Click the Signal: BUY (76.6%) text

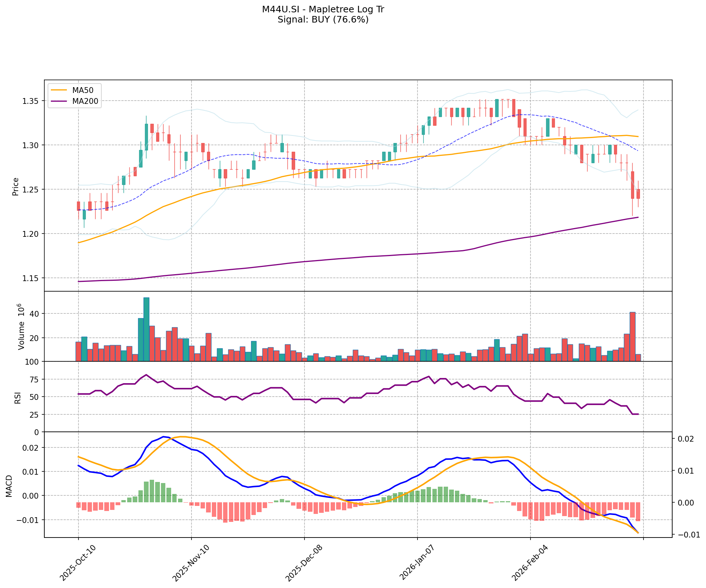323,20
